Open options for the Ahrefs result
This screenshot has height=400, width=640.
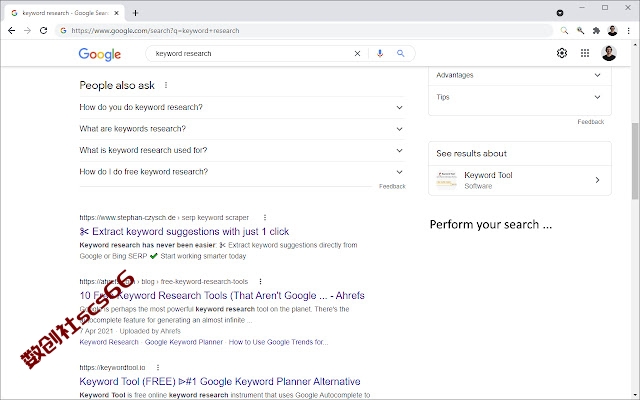[260, 282]
